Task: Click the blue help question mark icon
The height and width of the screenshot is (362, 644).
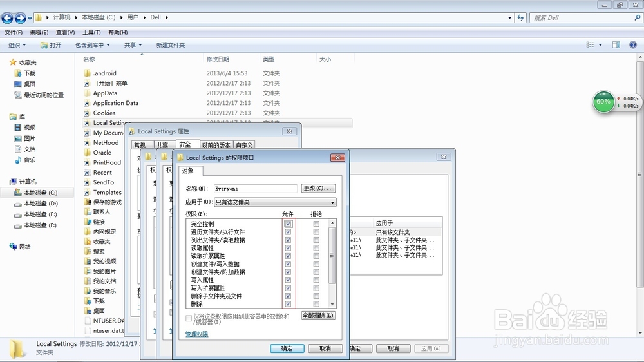Action: 633,45
